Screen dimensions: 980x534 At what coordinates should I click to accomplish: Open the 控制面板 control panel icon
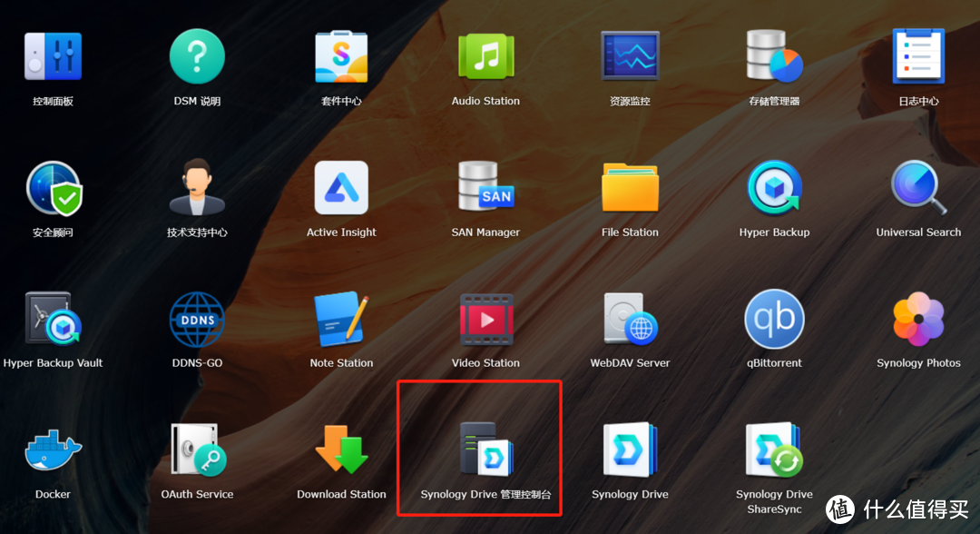(x=54, y=57)
